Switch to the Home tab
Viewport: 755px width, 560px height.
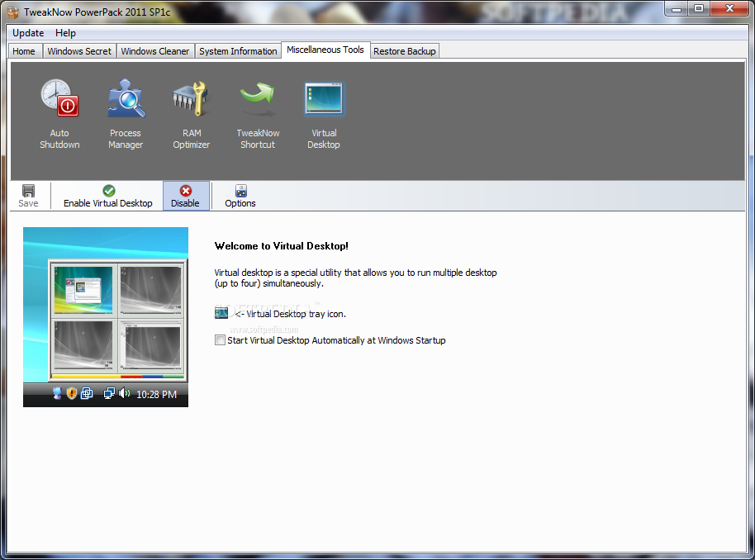(24, 51)
